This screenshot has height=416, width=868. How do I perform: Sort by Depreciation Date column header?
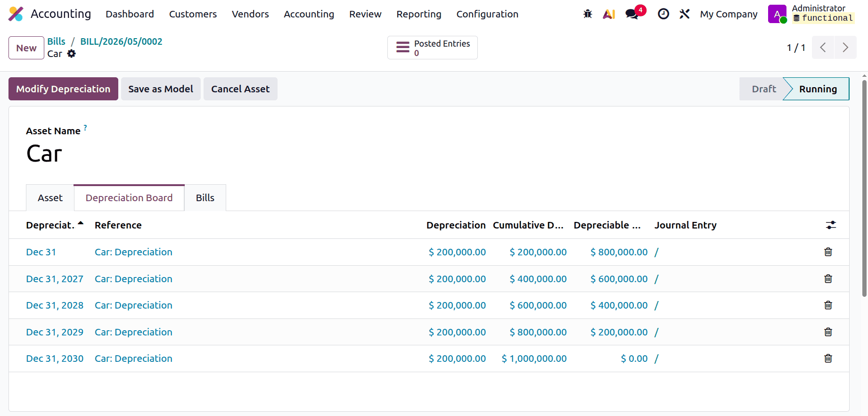coord(55,225)
